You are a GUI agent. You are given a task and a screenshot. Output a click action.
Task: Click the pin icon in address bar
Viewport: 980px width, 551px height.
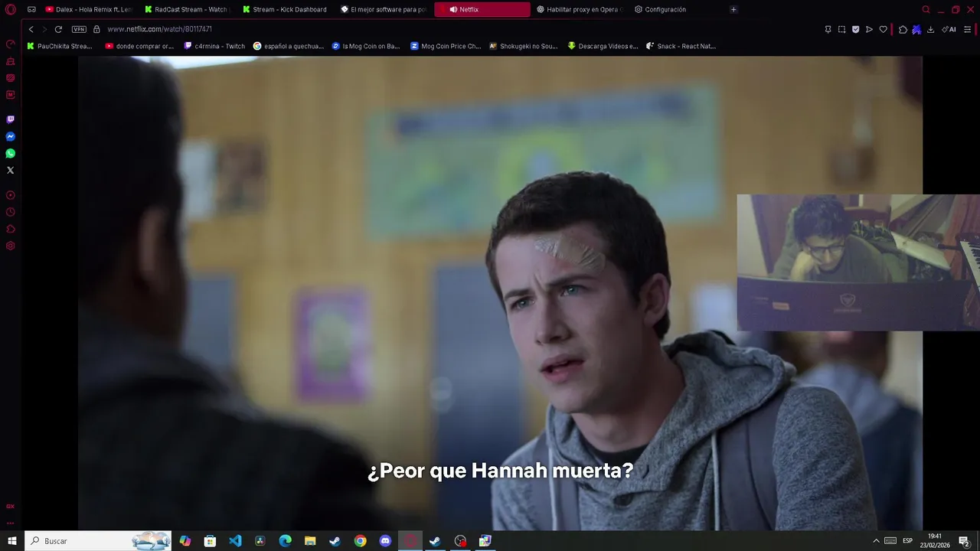(828, 29)
